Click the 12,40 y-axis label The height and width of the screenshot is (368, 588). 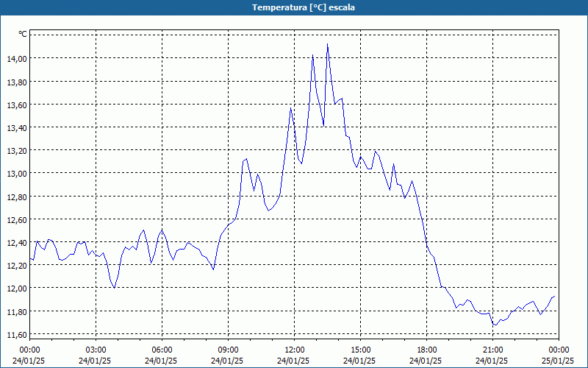click(x=17, y=242)
